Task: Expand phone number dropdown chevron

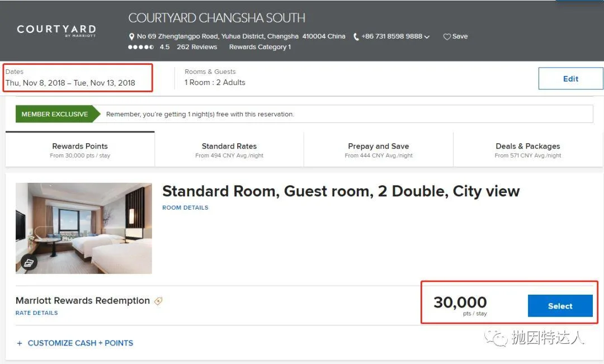Action: click(427, 37)
